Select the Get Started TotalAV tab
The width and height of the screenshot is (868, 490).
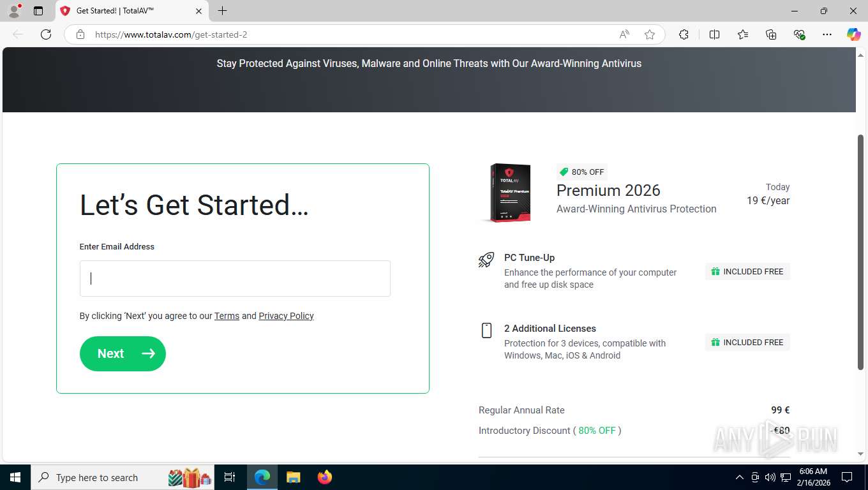click(x=132, y=11)
